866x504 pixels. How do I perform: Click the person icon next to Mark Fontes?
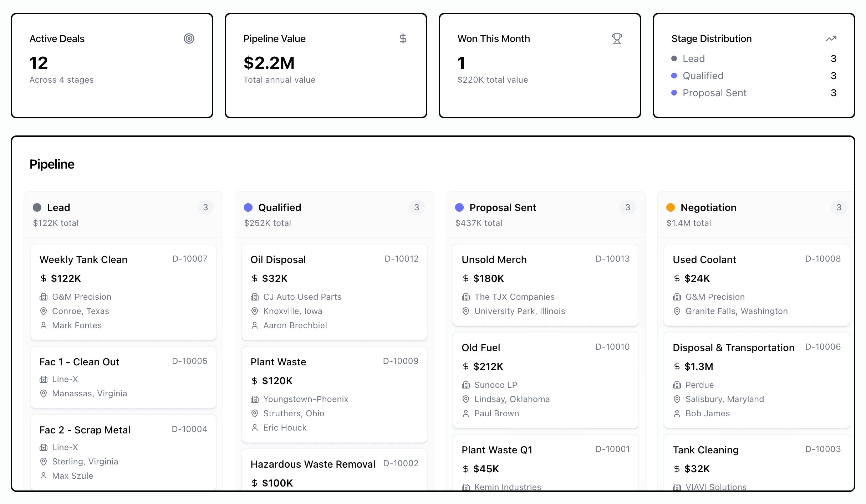[44, 325]
